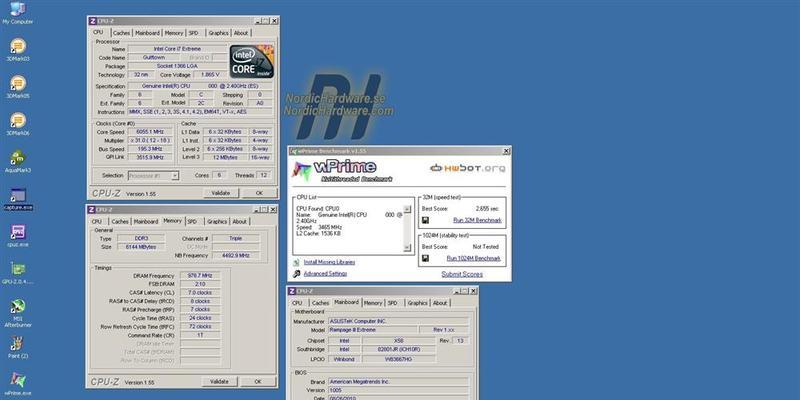
Task: Click the Advanced Settings wrench icon in wPrime
Action: point(296,274)
